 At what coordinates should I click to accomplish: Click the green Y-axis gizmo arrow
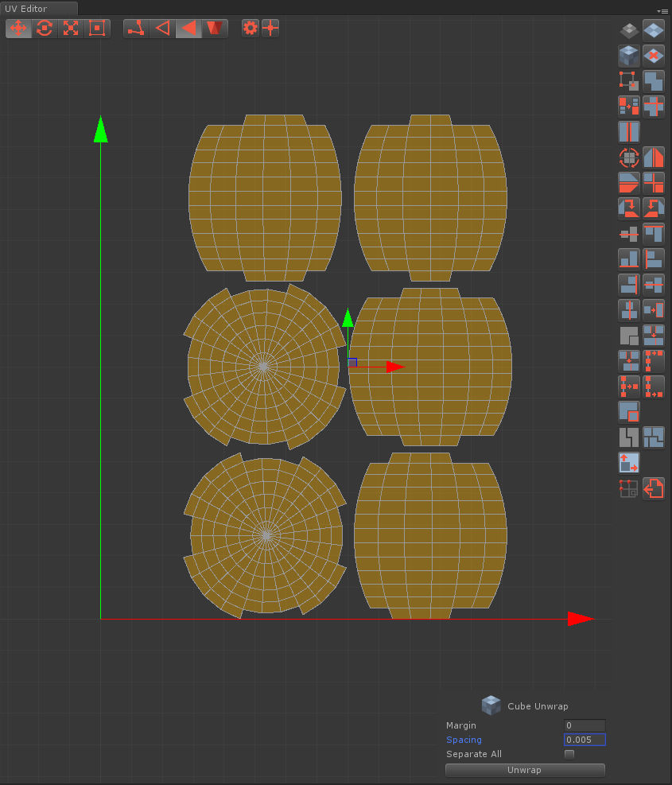(x=348, y=318)
